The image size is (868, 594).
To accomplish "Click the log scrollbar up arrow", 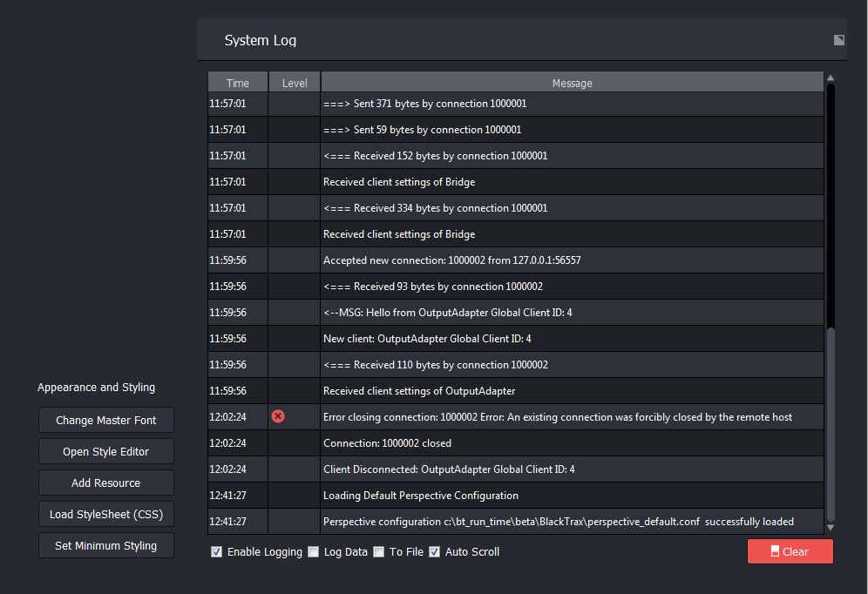I will click(830, 78).
